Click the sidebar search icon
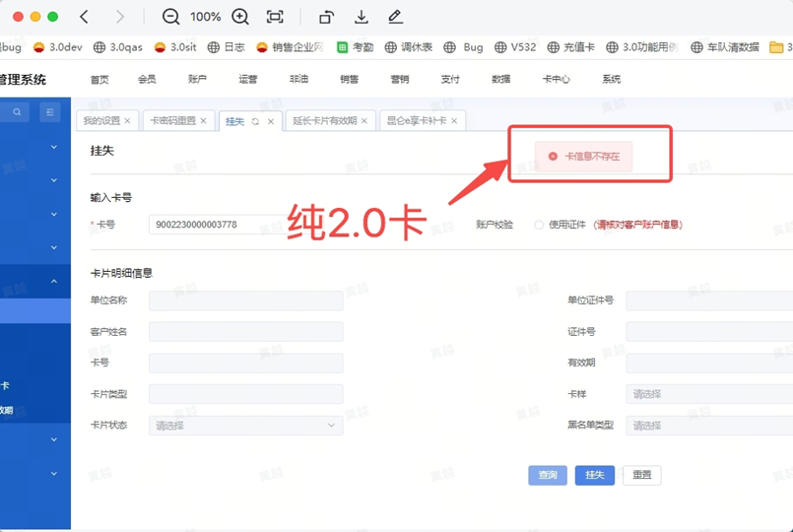The height and width of the screenshot is (532, 793). click(x=17, y=113)
